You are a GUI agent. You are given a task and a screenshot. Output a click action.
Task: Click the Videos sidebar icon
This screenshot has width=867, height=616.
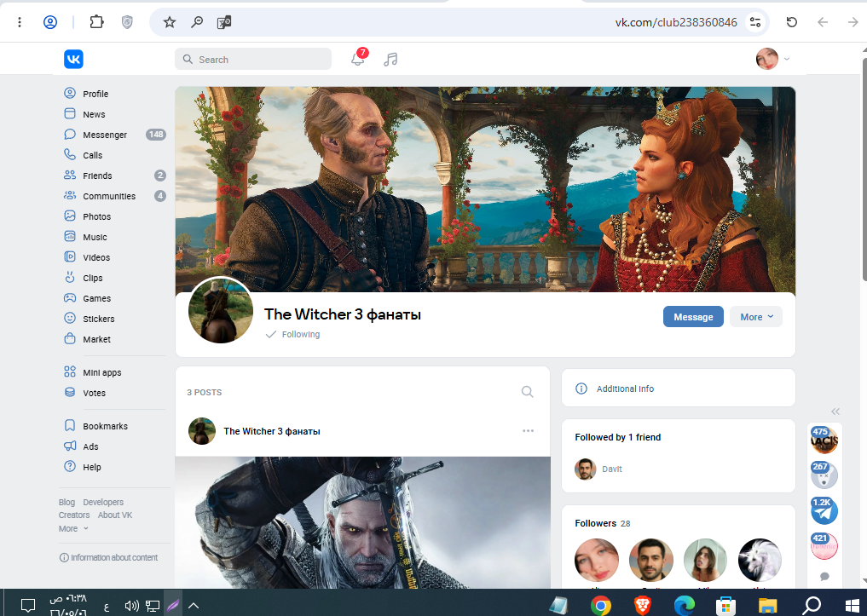(x=70, y=257)
